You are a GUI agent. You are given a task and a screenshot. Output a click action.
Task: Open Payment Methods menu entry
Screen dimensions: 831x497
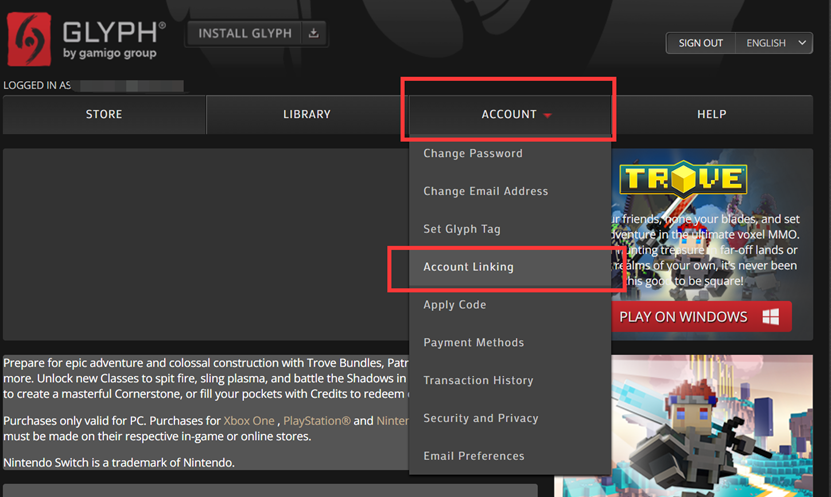click(x=510, y=343)
